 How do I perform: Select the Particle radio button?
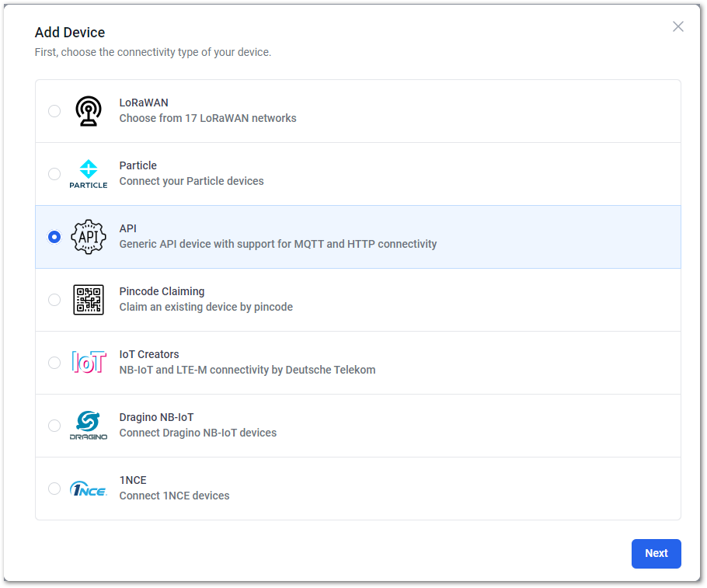click(x=54, y=174)
